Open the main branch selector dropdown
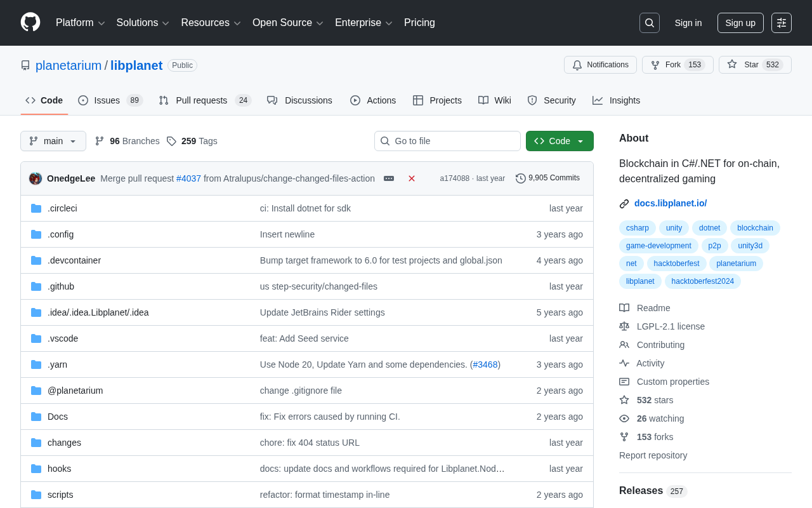This screenshot has width=812, height=508. pyautogui.click(x=53, y=141)
